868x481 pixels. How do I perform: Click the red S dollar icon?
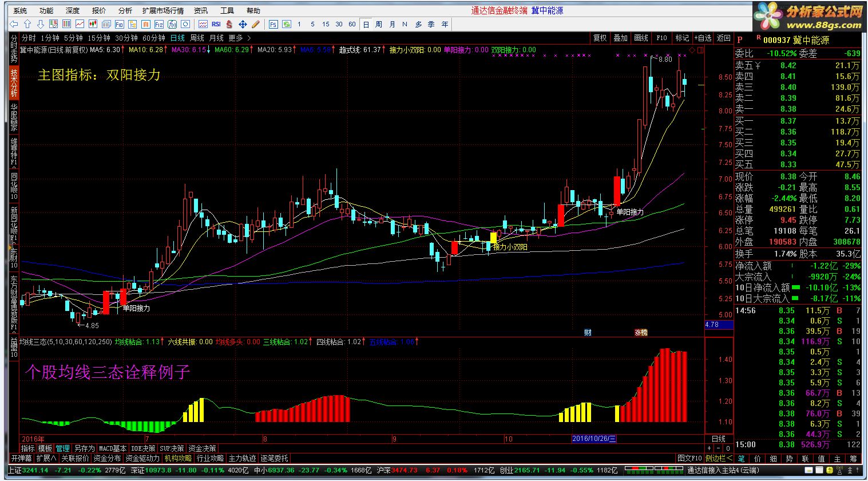coord(229,24)
